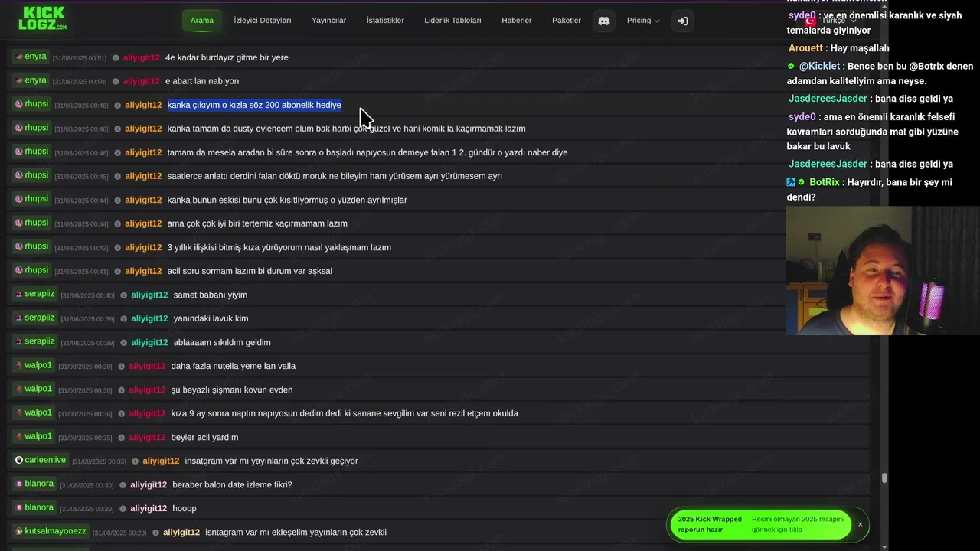Click the timestamp 31/08/2025 00:51
The width and height of the screenshot is (980, 551).
(x=80, y=58)
